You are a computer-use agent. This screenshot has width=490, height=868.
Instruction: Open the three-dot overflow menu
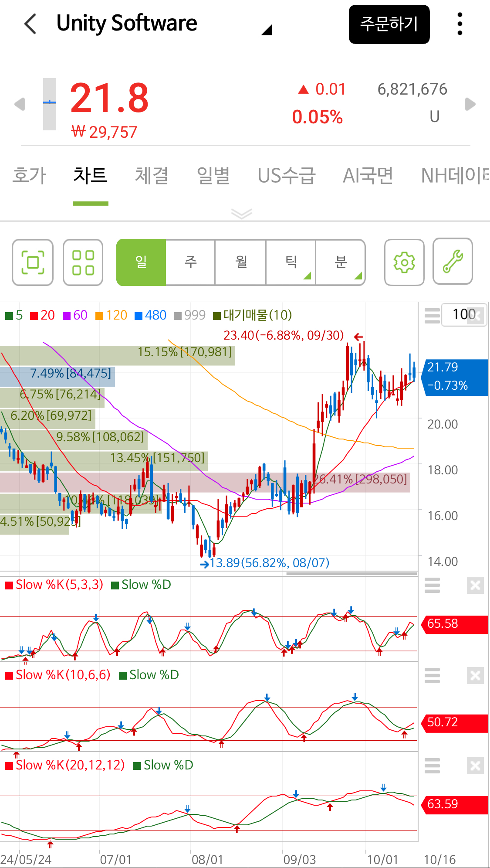[x=460, y=24]
